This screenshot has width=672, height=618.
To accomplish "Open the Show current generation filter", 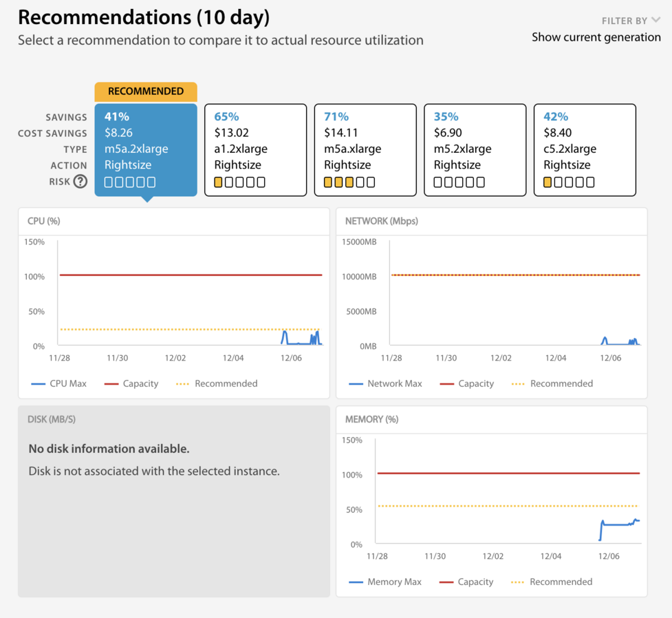I will point(596,37).
